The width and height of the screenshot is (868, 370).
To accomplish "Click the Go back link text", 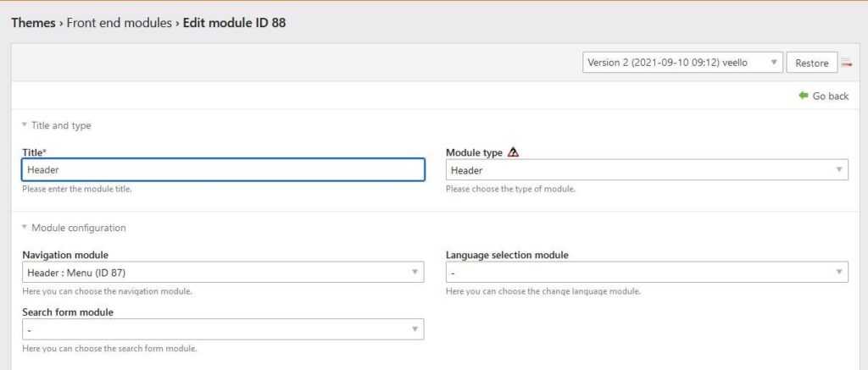I will (830, 97).
